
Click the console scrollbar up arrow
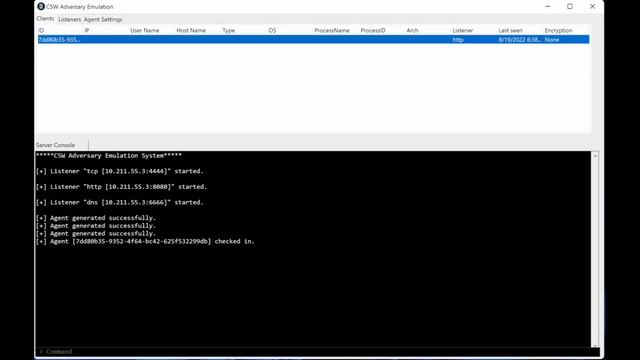coord(595,156)
